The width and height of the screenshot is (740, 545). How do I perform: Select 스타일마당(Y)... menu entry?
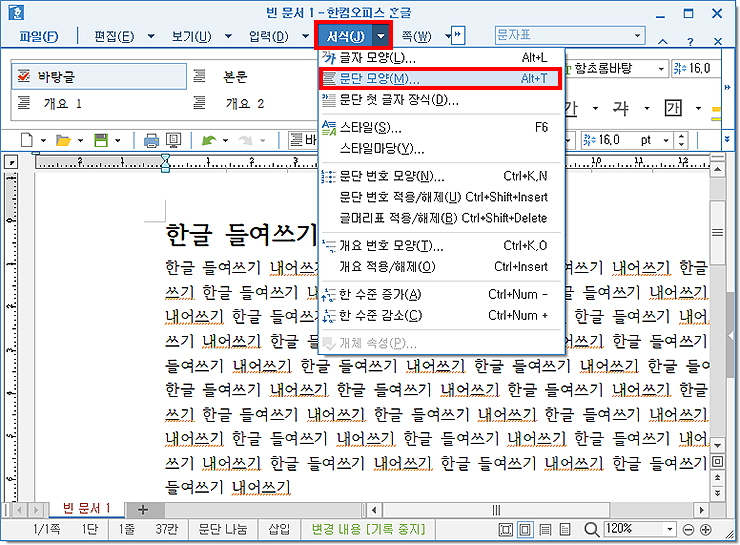[441, 149]
